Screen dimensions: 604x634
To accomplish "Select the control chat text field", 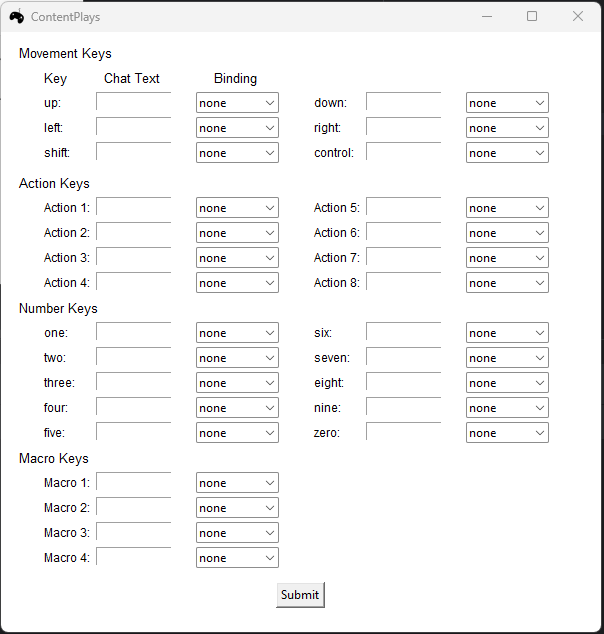I will (403, 151).
